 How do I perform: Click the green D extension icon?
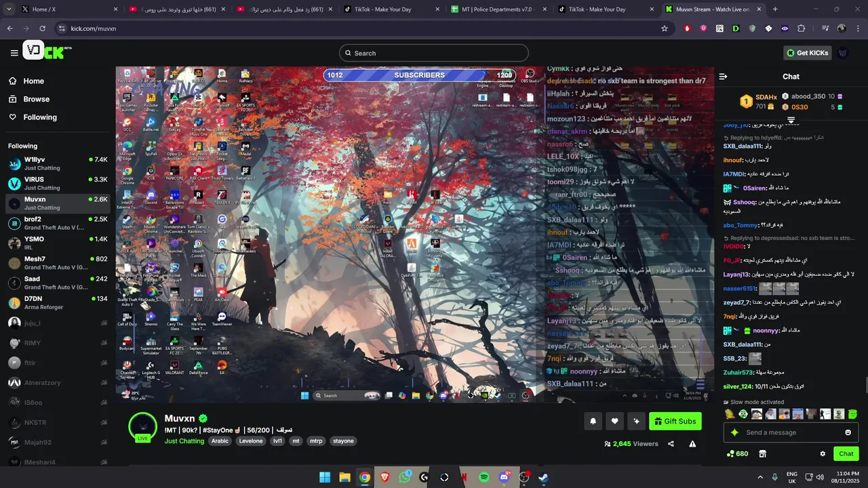click(x=736, y=28)
